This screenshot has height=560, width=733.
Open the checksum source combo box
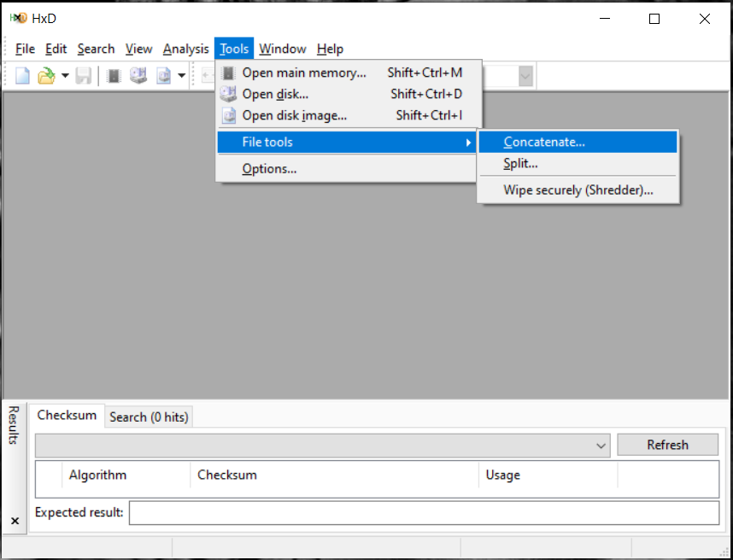pyautogui.click(x=323, y=445)
